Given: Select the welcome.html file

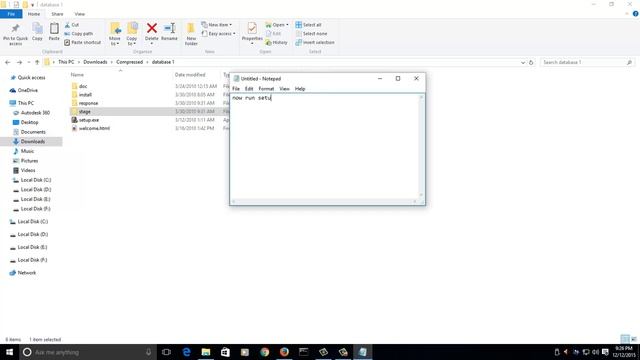Looking at the screenshot, I should coord(94,128).
